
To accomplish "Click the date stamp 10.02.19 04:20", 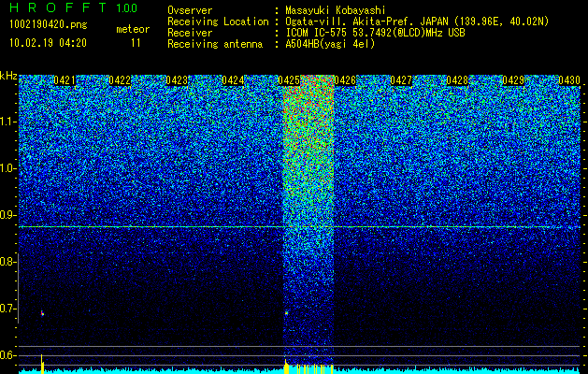I will click(48, 43).
